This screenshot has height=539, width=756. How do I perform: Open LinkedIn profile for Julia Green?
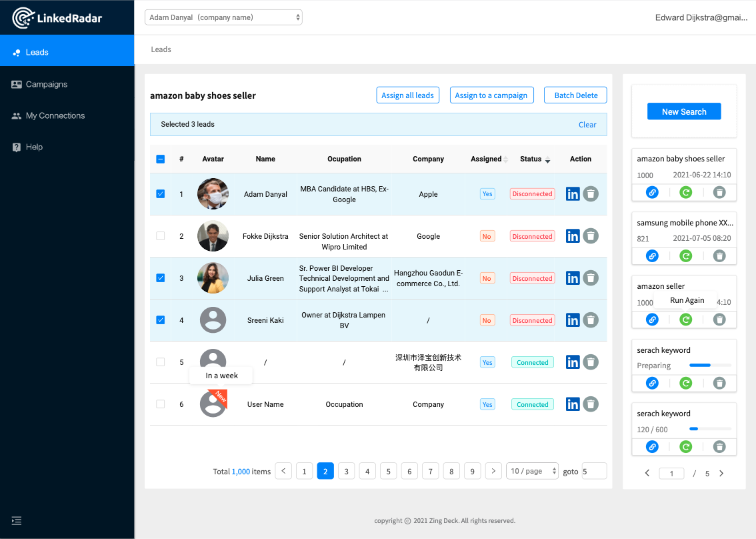click(572, 278)
